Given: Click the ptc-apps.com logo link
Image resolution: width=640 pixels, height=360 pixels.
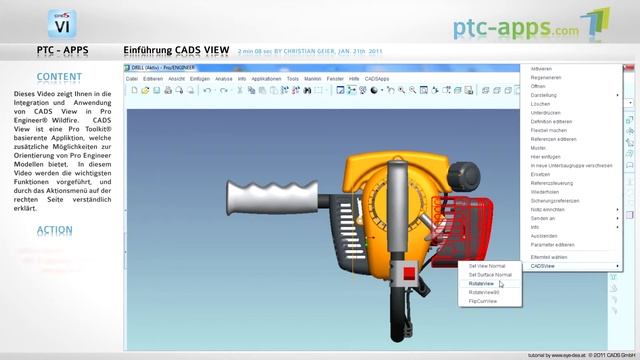Looking at the screenshot, I should (x=531, y=25).
